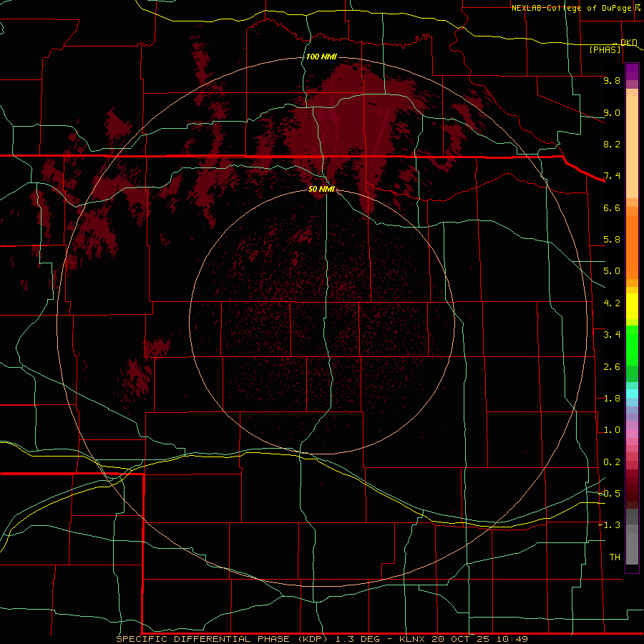Image resolution: width=644 pixels, height=644 pixels.
Task: Click the pink segment of the color bar
Action: (x=632, y=434)
